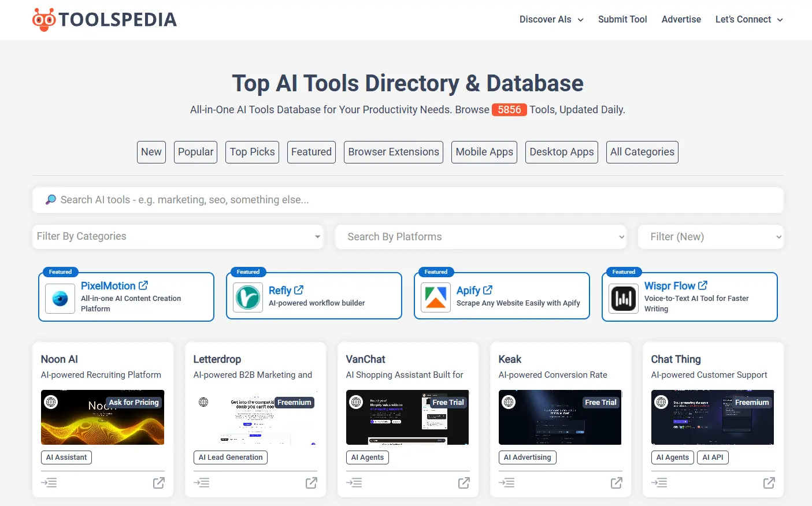
Task: Click the PixelMotion eye logo icon
Action: tap(60, 299)
